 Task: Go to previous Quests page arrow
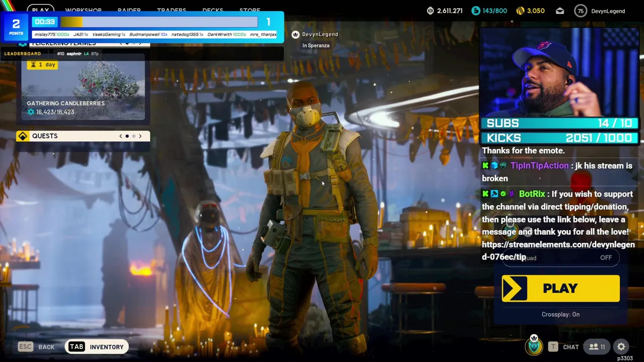click(120, 136)
